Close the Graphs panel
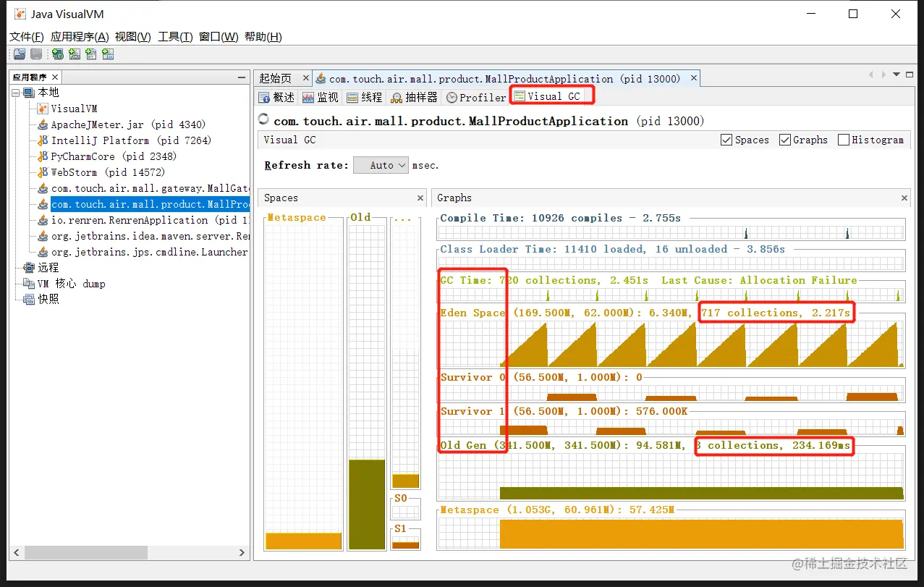Screen dimensions: 924x587 click(x=904, y=198)
